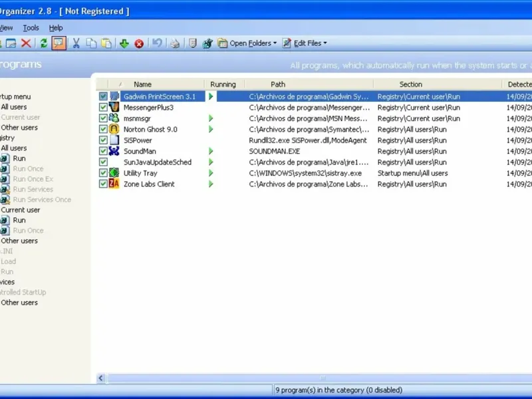Click the SiSPower blank page icon
Screen dimensions: 532x399
point(114,140)
